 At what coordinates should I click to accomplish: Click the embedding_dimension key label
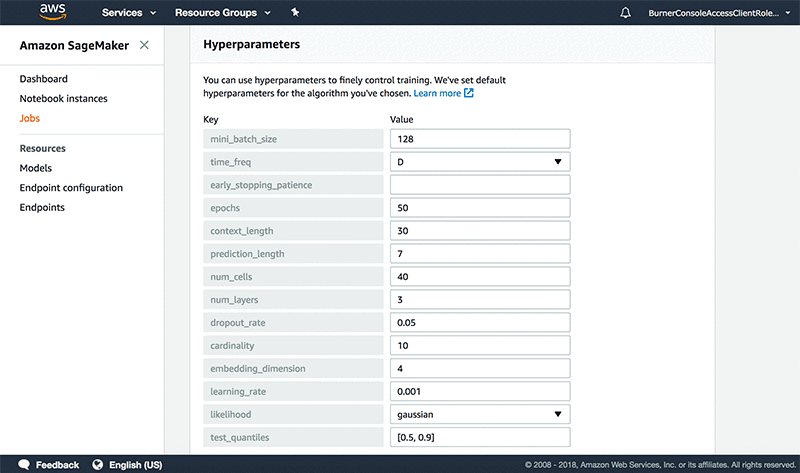293,368
